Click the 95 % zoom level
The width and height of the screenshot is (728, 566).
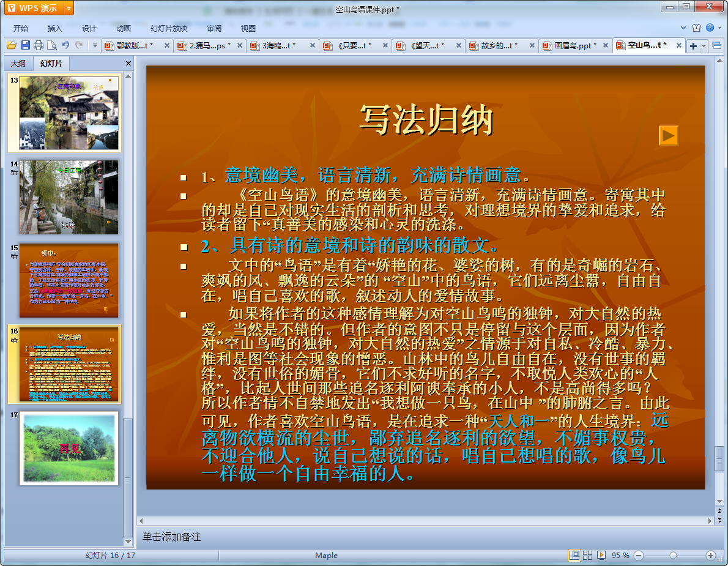click(620, 556)
